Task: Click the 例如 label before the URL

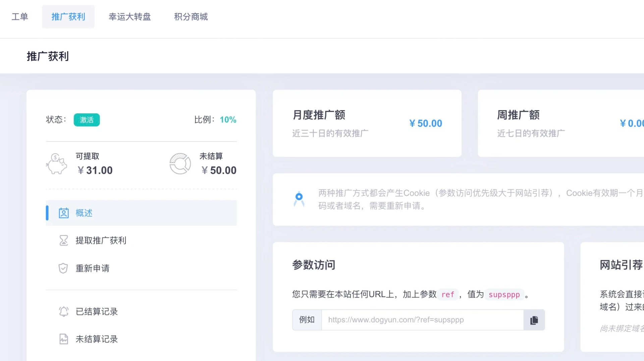Action: click(307, 320)
